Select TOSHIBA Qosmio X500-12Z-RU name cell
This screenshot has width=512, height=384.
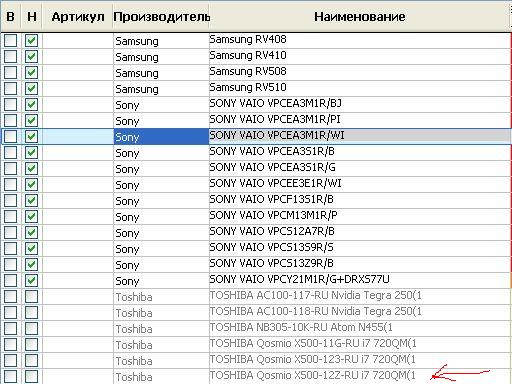tap(360, 377)
